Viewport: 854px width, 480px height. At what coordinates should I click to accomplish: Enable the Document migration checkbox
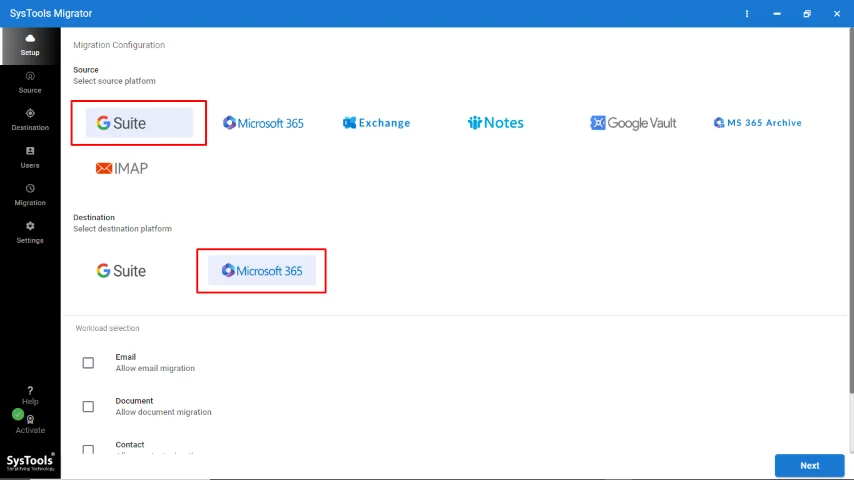coord(88,406)
